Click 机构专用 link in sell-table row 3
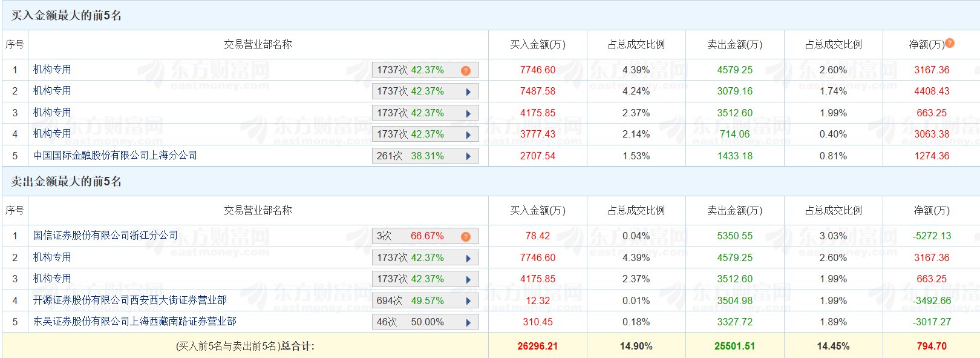 tap(52, 278)
